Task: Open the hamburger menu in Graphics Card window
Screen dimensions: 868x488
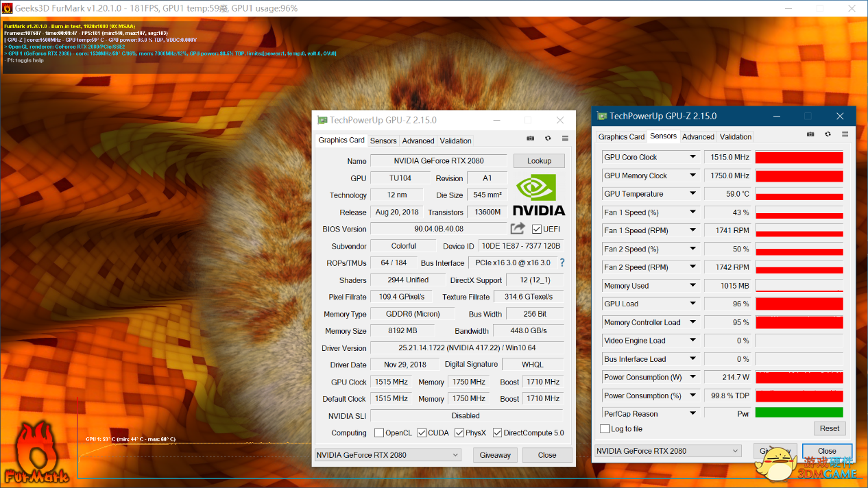Action: [566, 138]
